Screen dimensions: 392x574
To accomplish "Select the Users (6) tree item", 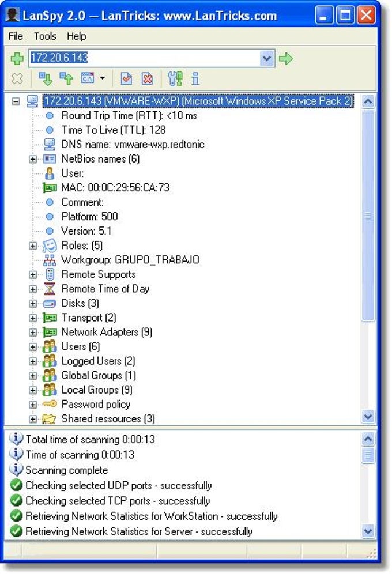I will tap(81, 346).
